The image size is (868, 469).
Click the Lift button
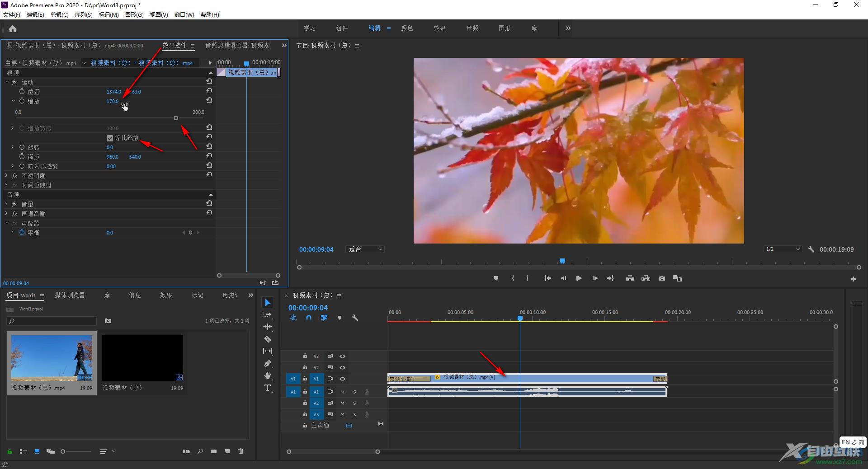(x=630, y=278)
